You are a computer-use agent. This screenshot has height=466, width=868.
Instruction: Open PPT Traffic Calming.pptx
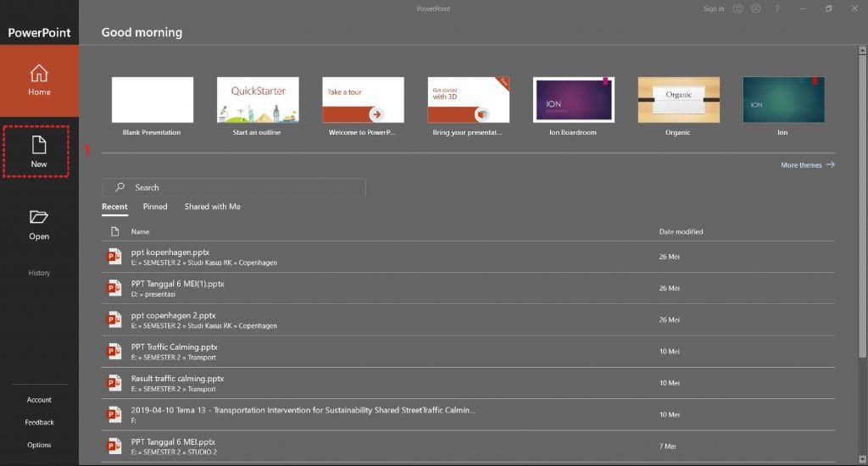pyautogui.click(x=468, y=352)
